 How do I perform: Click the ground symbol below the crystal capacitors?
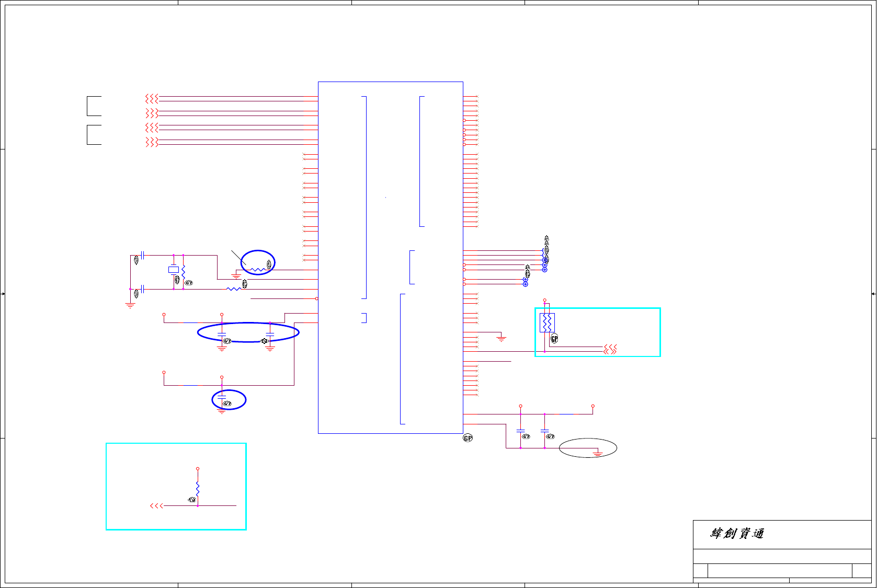click(130, 305)
